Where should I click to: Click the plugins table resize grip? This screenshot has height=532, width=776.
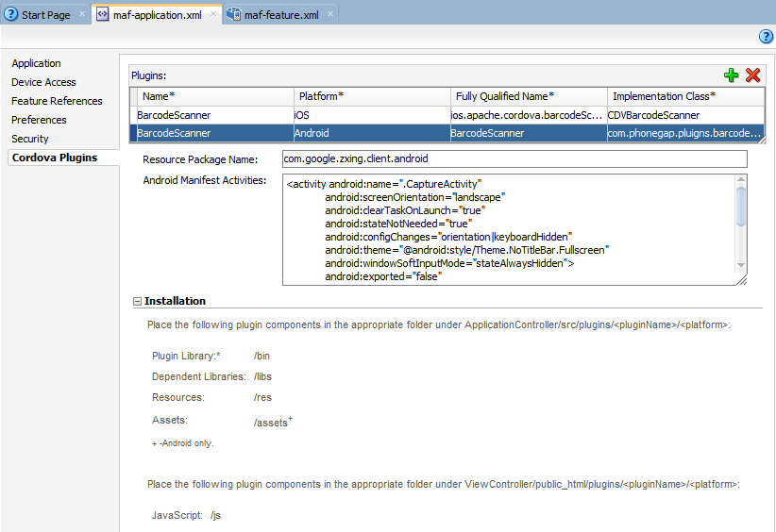762,141
